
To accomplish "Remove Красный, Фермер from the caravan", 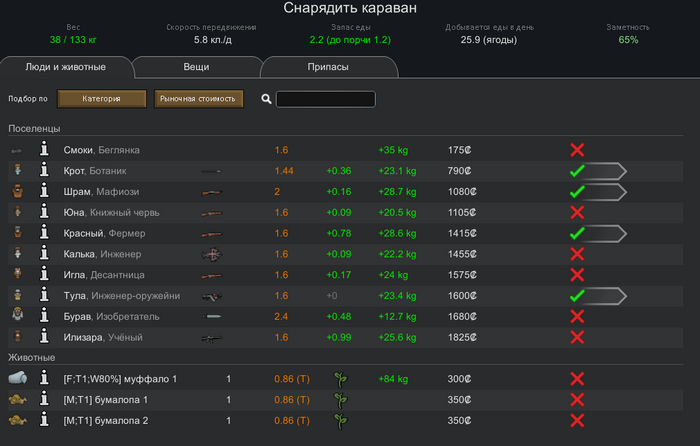I will [x=577, y=233].
